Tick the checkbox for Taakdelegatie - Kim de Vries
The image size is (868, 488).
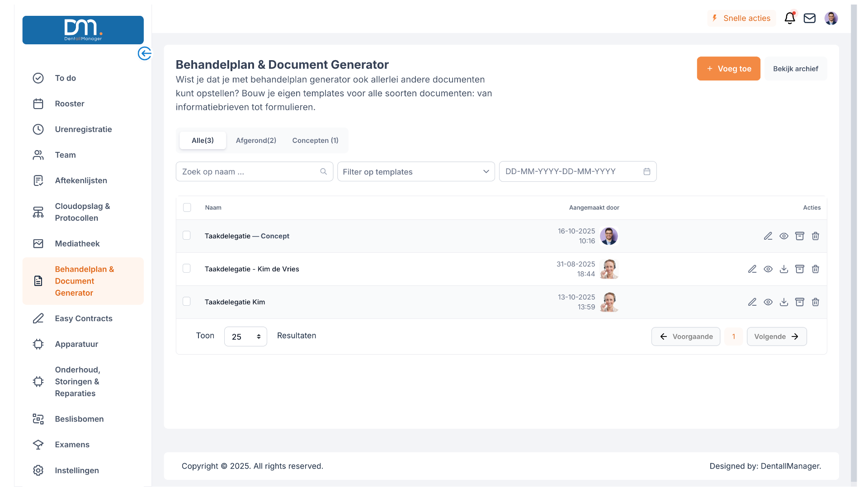pos(186,268)
